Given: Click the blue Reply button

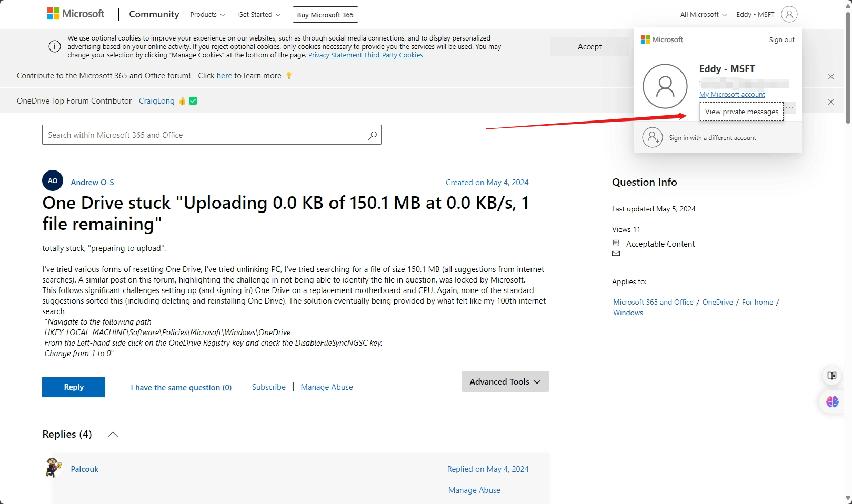Looking at the screenshot, I should pyautogui.click(x=74, y=387).
